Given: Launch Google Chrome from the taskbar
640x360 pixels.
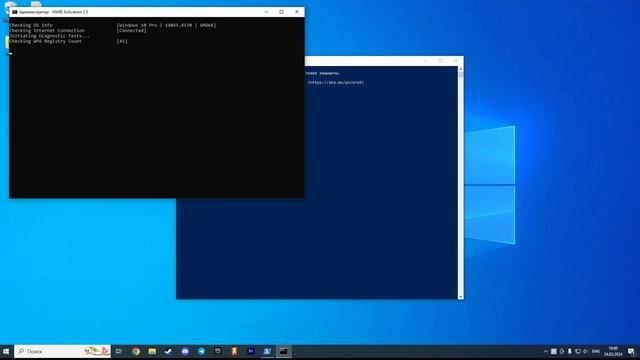Looking at the screenshot, I should click(x=136, y=351).
